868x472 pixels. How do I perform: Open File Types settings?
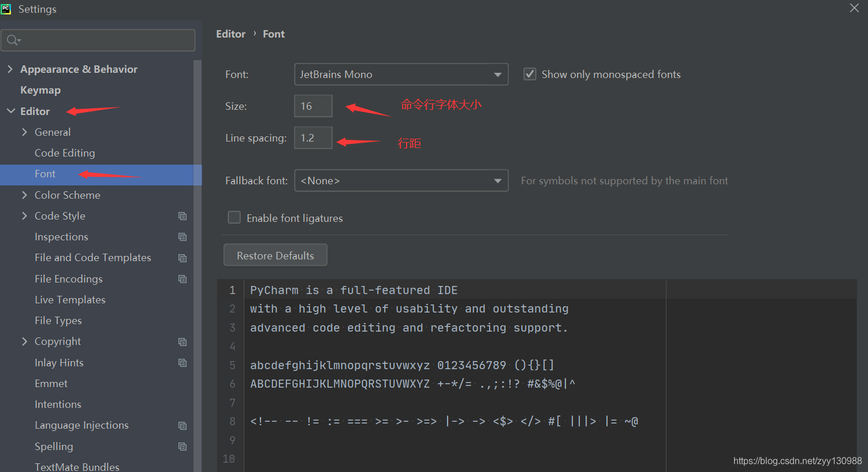tap(58, 321)
